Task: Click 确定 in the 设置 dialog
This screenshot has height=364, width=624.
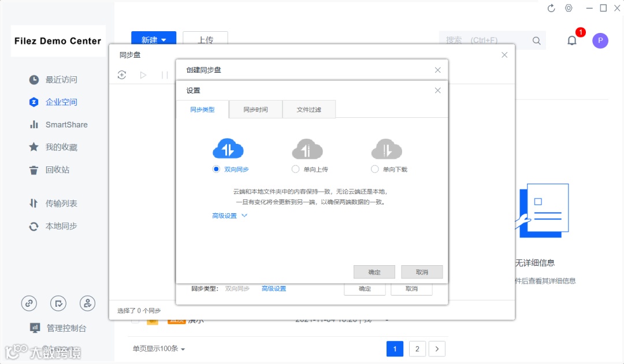Action: click(x=374, y=272)
